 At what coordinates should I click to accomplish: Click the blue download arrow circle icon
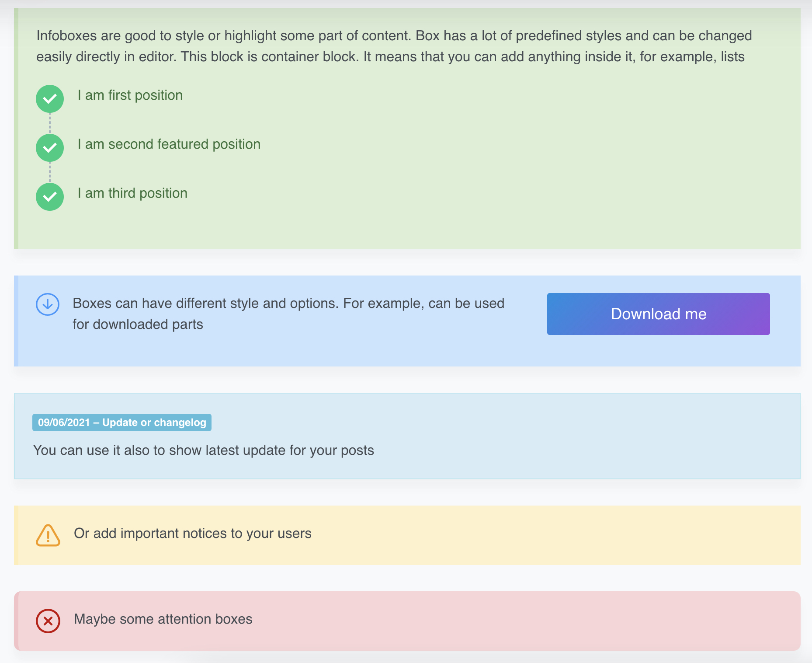pyautogui.click(x=48, y=304)
